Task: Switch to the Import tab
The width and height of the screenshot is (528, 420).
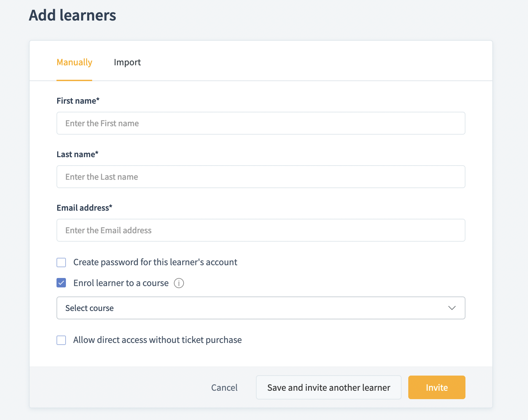Action: click(x=127, y=62)
